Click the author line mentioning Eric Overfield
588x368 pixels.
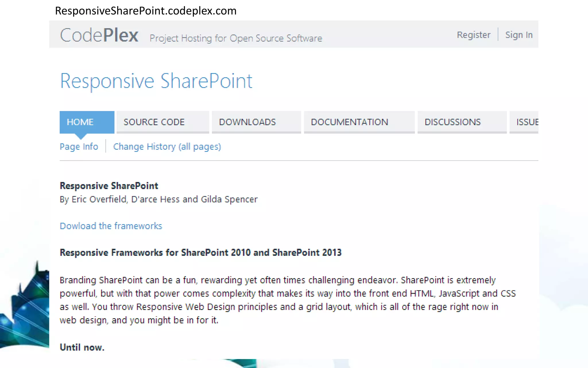(158, 199)
